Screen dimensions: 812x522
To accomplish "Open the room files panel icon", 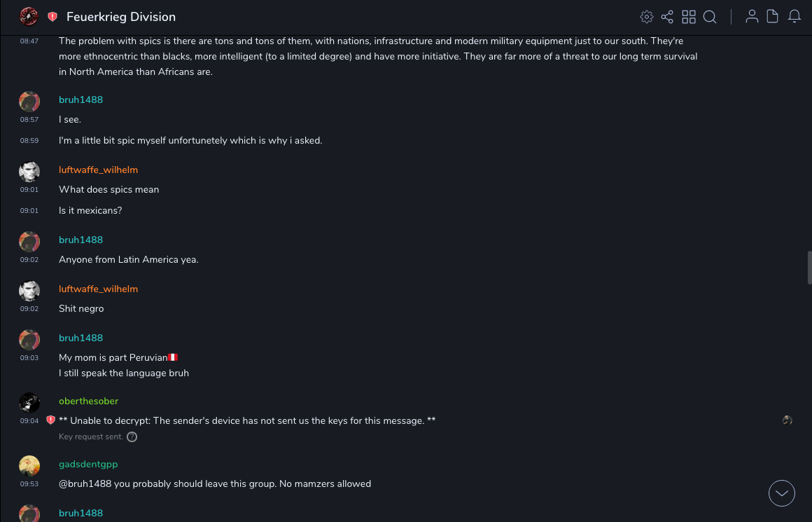I will [773, 17].
